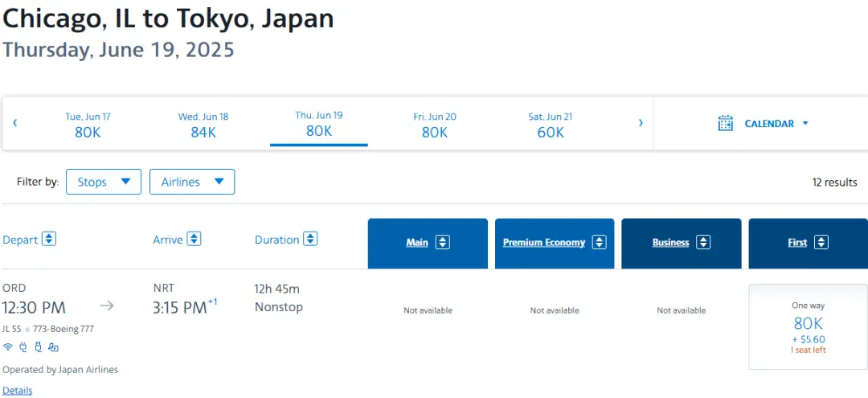Viewport: 868px width, 398px height.
Task: Open the Airlines filter dropdown
Action: (192, 182)
